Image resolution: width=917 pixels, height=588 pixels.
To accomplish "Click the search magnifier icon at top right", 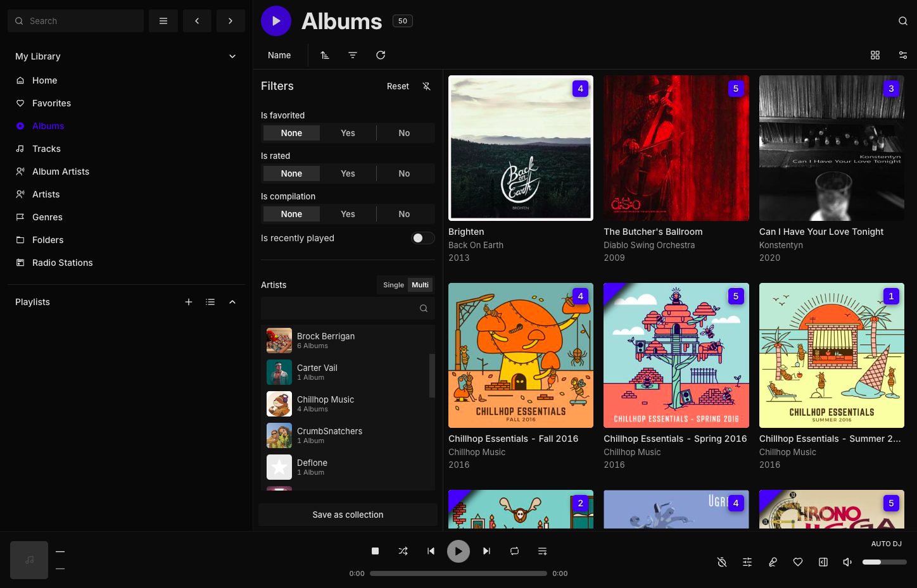I will tap(903, 21).
